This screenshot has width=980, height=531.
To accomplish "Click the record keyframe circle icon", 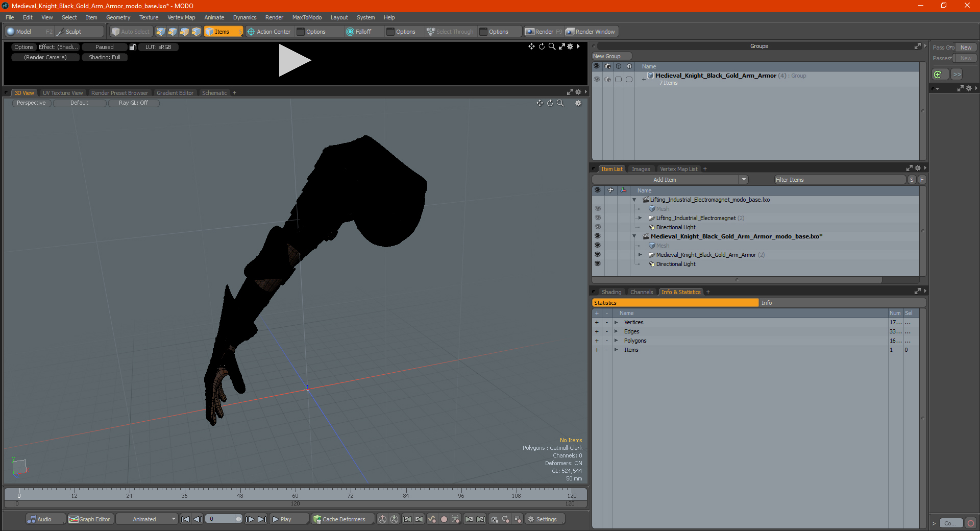I will coord(444,519).
